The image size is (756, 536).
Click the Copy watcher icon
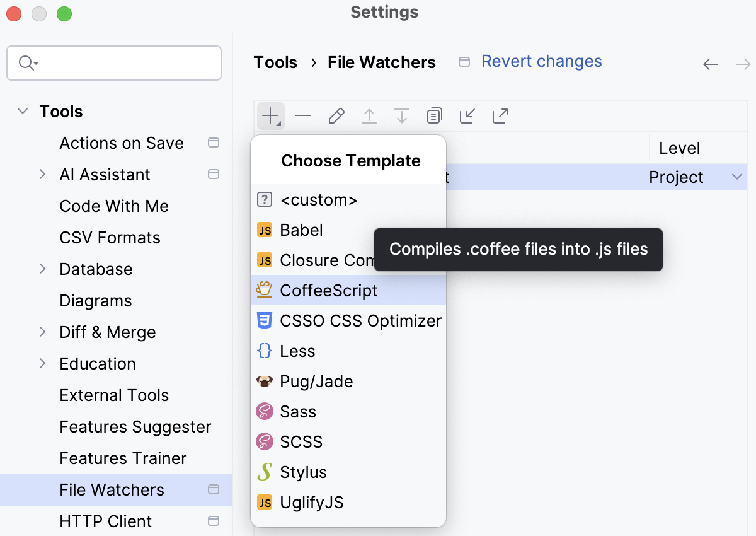click(x=434, y=115)
